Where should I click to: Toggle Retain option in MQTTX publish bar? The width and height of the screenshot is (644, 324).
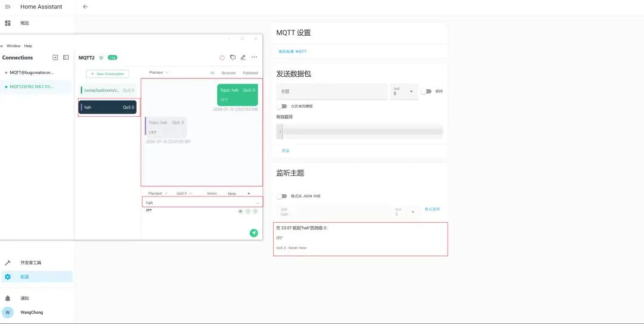[212, 194]
